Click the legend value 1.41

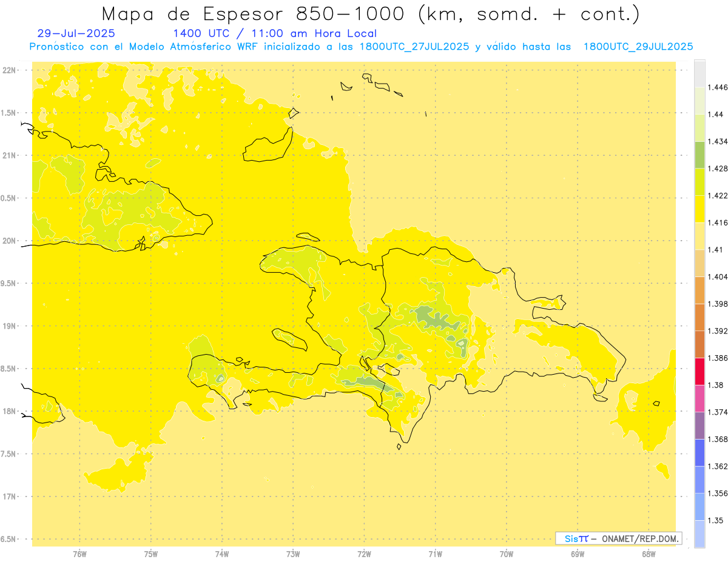[x=716, y=250]
